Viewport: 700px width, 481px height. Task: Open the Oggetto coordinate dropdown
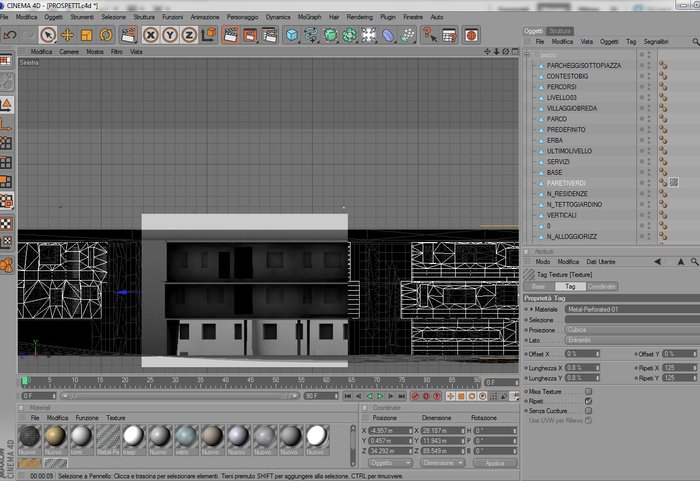pos(390,463)
